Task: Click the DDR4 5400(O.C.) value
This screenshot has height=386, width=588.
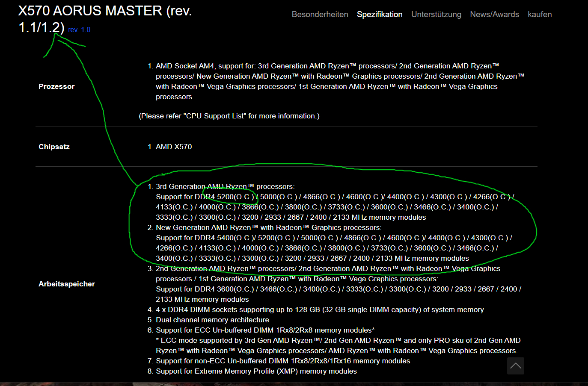Action: (224, 238)
